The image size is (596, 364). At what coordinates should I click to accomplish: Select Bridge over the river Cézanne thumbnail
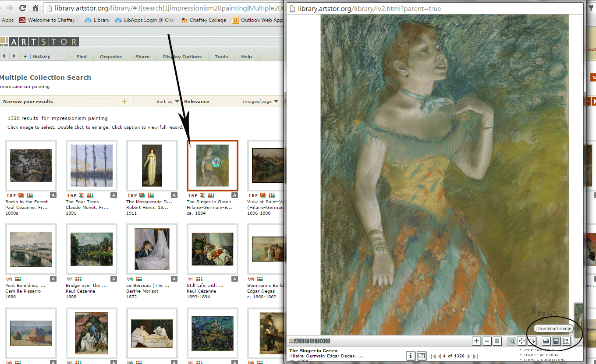point(92,249)
